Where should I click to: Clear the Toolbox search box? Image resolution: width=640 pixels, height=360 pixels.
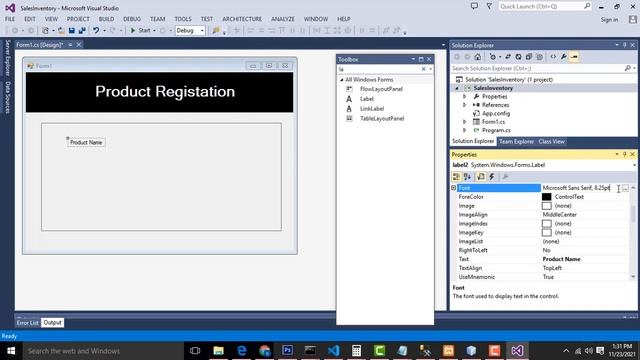[x=424, y=69]
